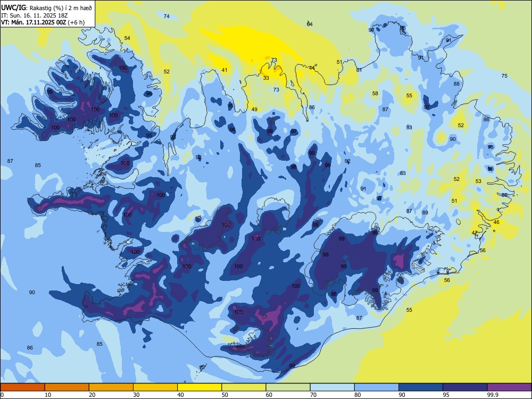Image resolution: width=532 pixels, height=399 pixels.
Task: Click the purple above-99.9 legend swatch
Action: tap(509, 387)
